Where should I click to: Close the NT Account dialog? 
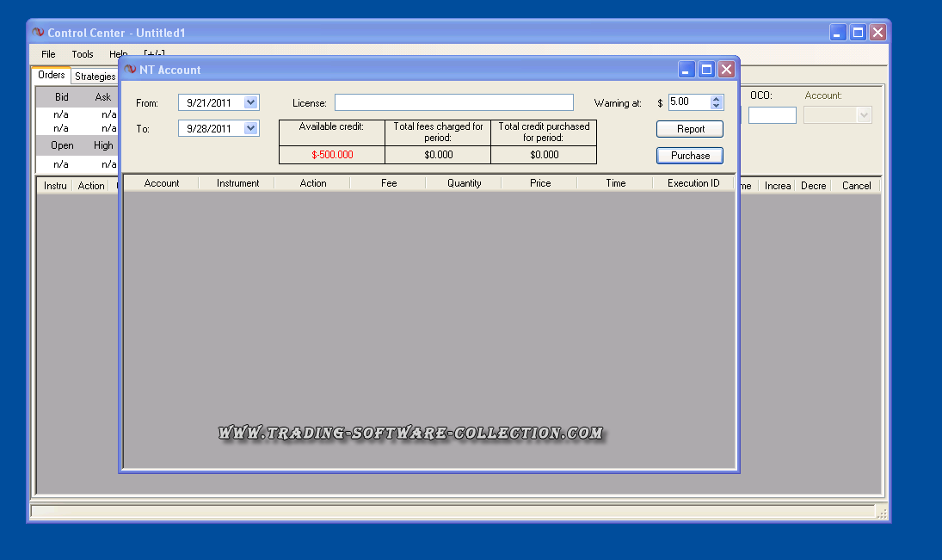point(726,70)
